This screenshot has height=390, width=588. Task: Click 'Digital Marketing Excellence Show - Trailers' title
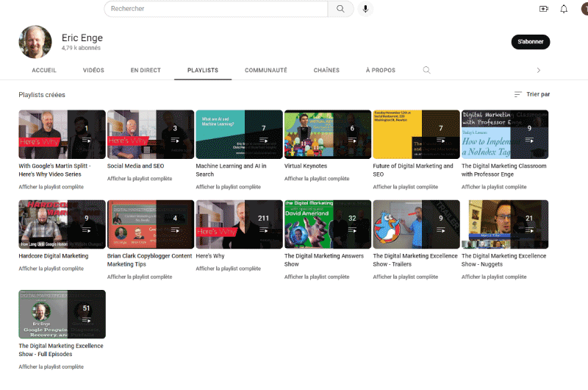click(415, 260)
